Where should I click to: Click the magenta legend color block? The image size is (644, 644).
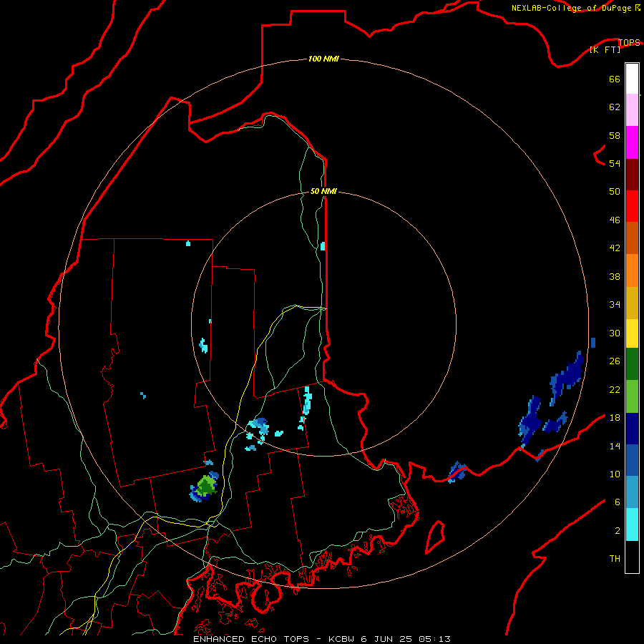pos(632,142)
